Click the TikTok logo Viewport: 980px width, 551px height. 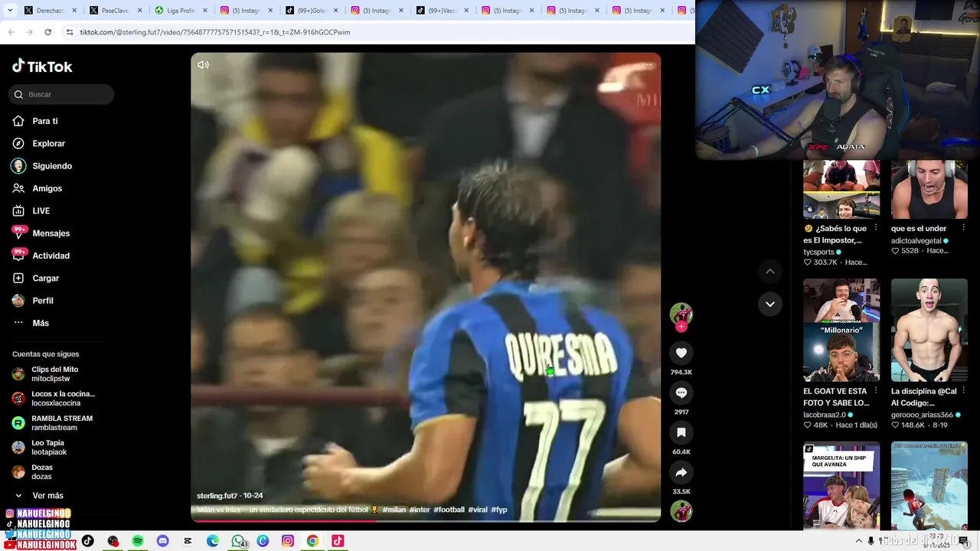tap(42, 67)
